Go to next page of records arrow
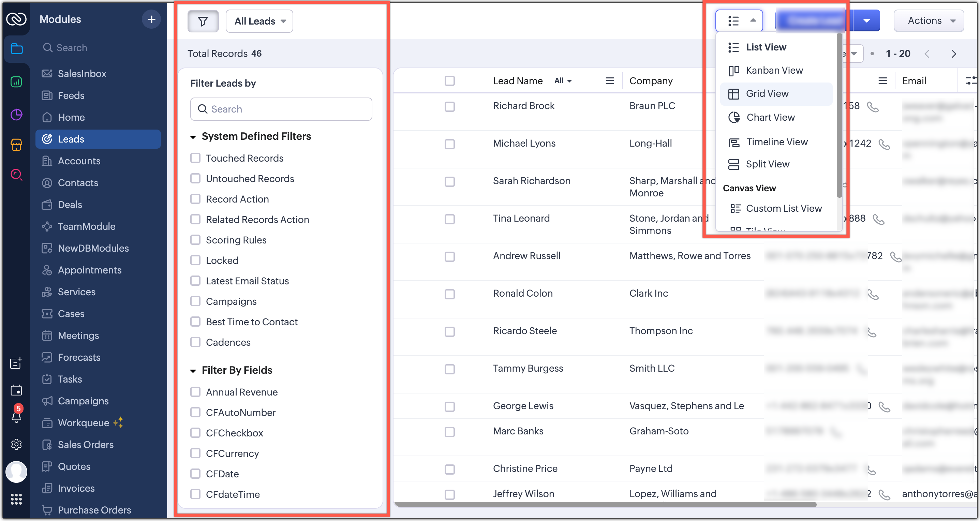The width and height of the screenshot is (980, 521). [953, 54]
